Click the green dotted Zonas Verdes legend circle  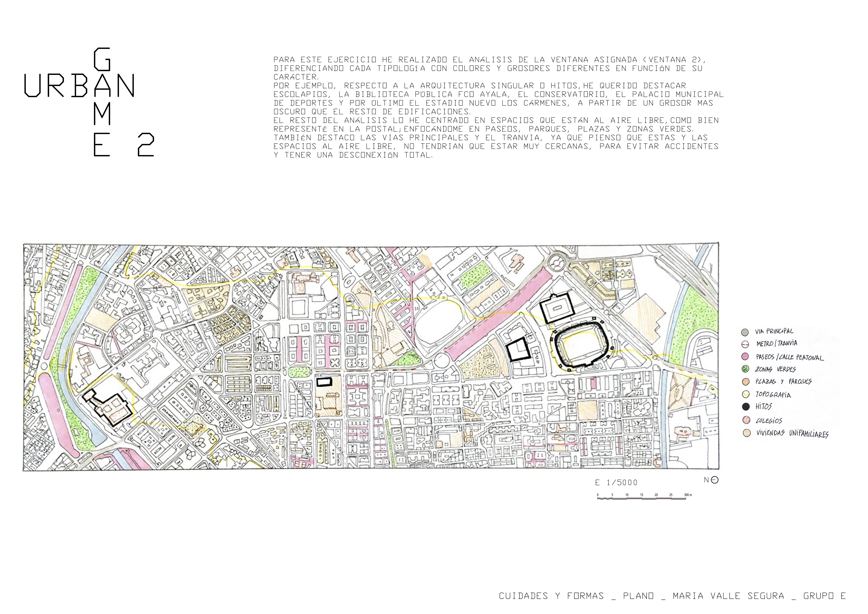point(746,369)
